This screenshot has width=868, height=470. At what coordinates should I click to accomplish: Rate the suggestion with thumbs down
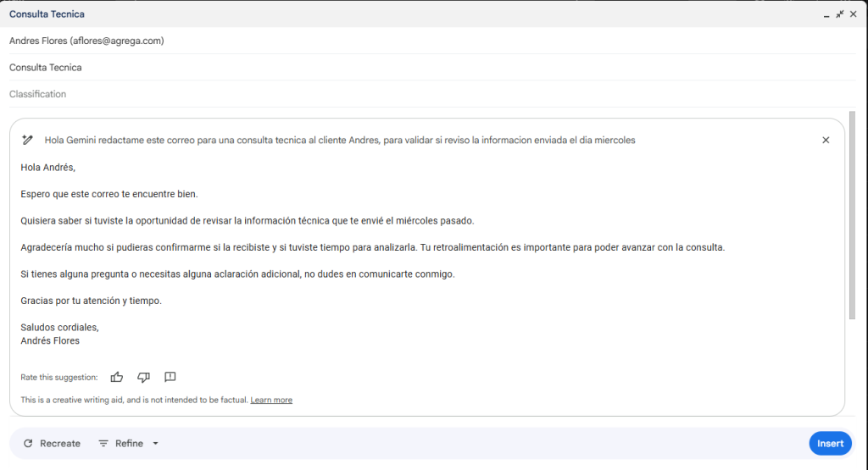[x=143, y=377]
